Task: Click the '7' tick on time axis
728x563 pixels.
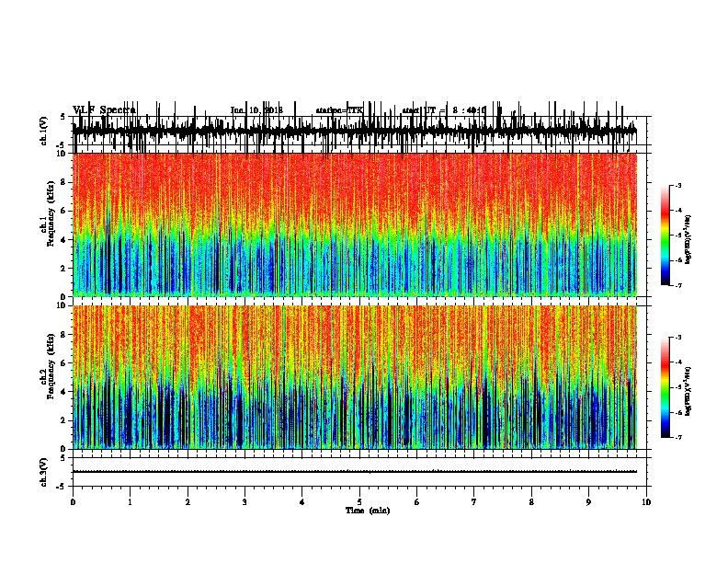Action: click(x=474, y=502)
